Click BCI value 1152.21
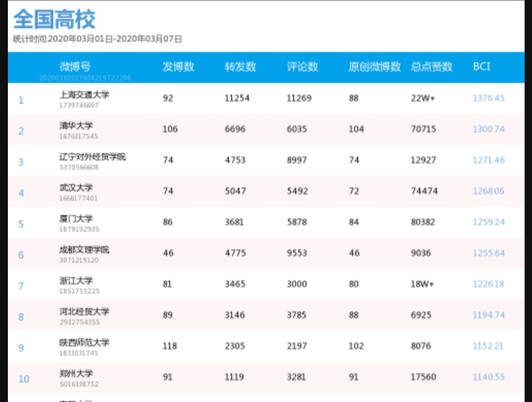 pyautogui.click(x=488, y=346)
